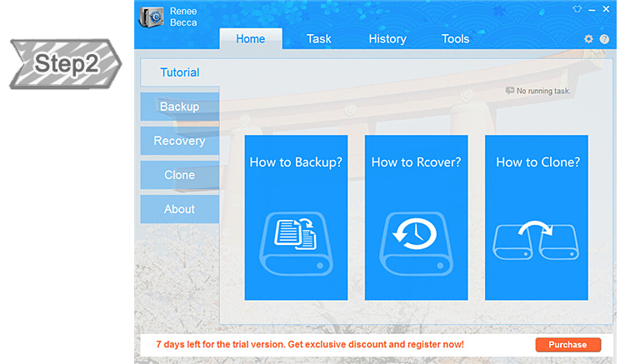625x364 pixels.
Task: Click the help question mark icon
Action: (x=604, y=39)
